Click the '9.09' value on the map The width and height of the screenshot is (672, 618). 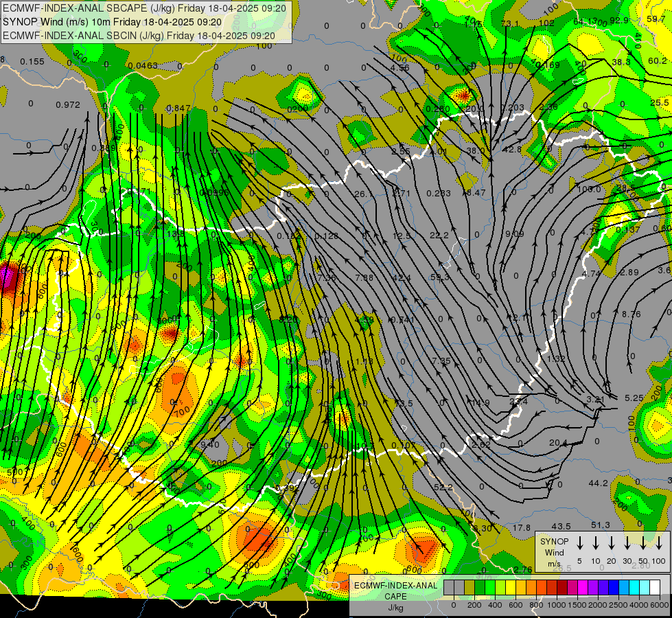[514, 233]
